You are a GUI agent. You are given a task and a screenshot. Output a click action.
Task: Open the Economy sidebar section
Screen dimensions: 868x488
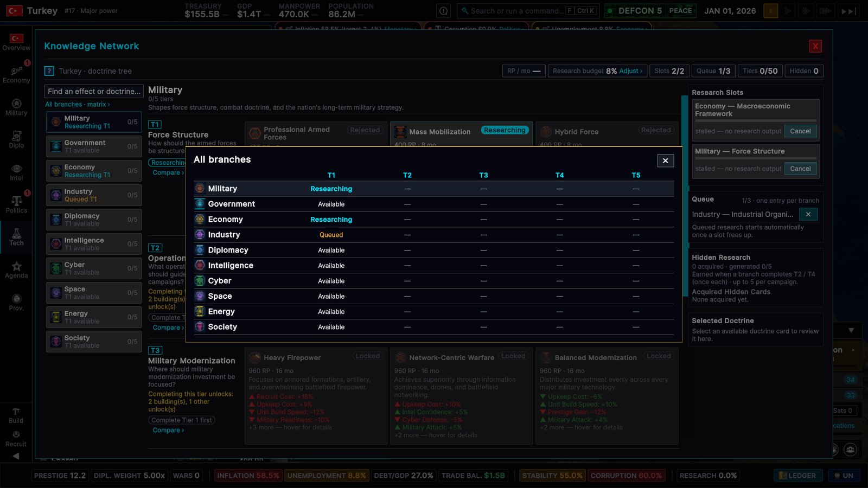click(x=16, y=75)
